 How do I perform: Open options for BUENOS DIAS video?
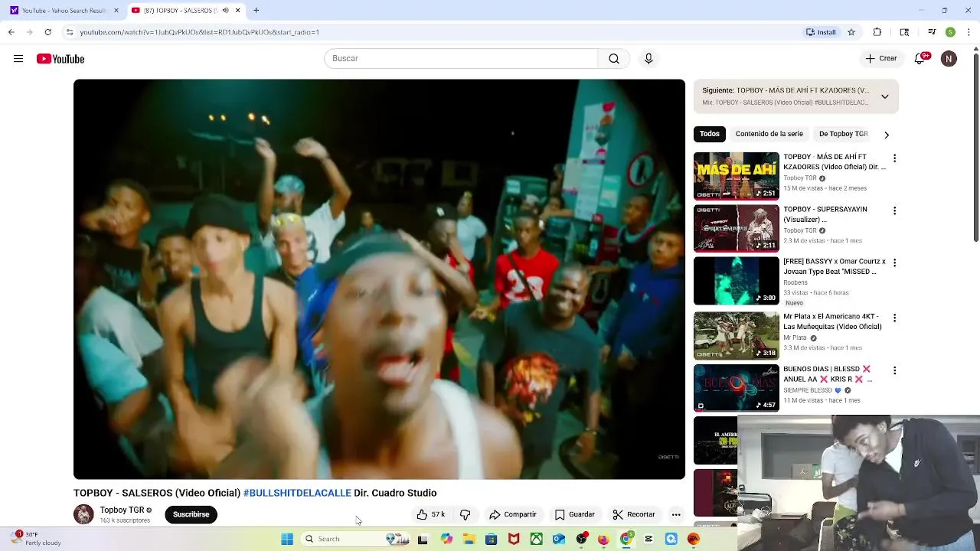click(x=894, y=370)
